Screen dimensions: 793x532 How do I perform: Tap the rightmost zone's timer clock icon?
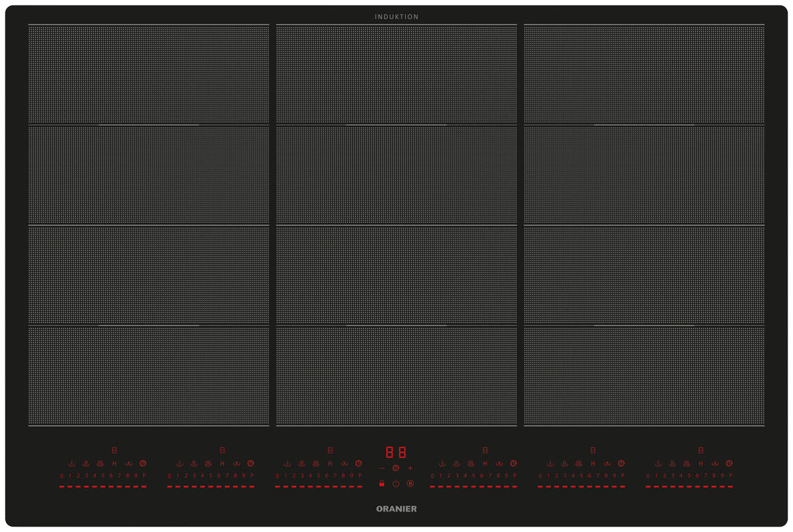pos(729,463)
